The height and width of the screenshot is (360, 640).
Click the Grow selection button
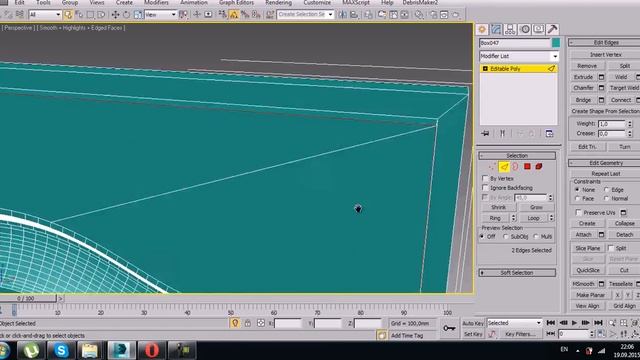(x=536, y=207)
